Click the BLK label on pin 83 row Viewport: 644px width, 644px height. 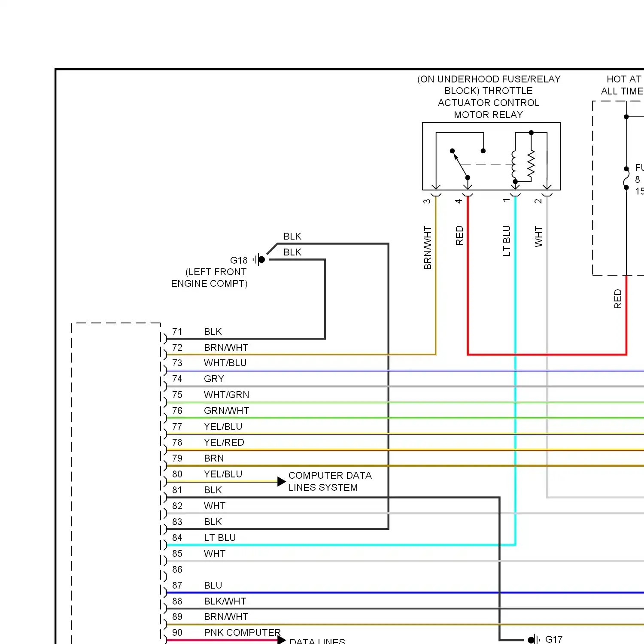click(x=213, y=522)
